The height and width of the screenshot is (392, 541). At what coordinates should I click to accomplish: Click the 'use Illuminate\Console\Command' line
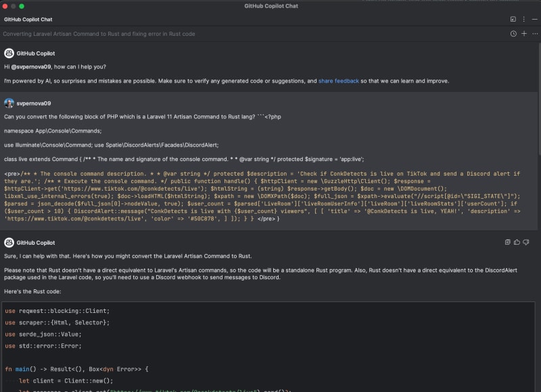tap(111, 145)
